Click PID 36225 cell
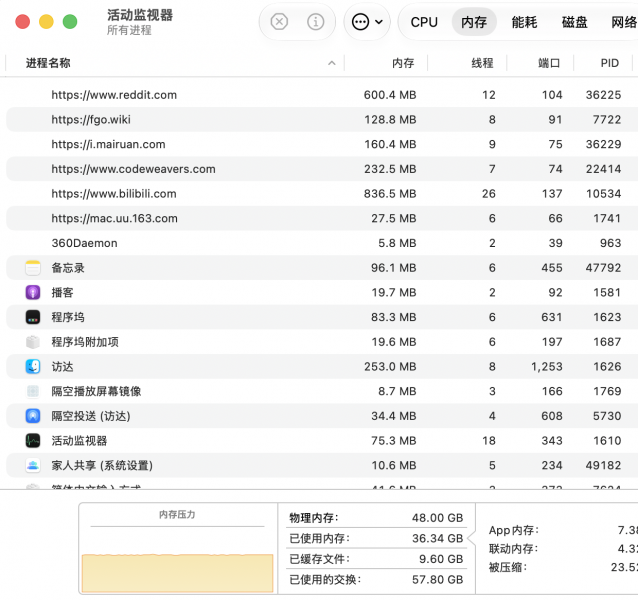The image size is (638, 600). click(x=603, y=95)
